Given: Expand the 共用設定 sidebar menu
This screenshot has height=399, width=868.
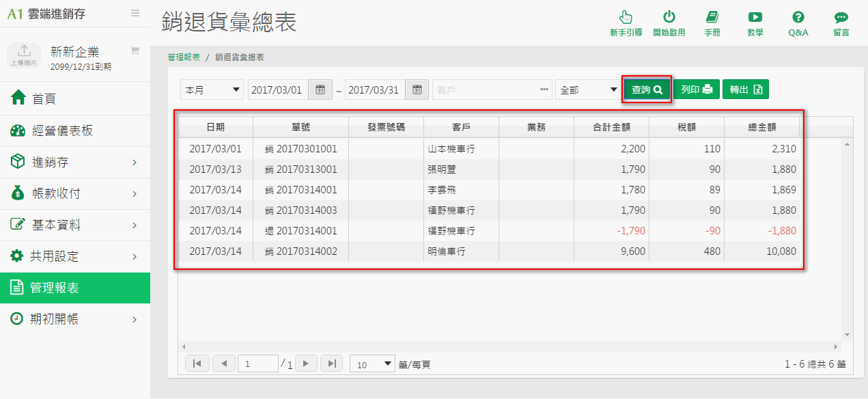Looking at the screenshot, I should 75,256.
